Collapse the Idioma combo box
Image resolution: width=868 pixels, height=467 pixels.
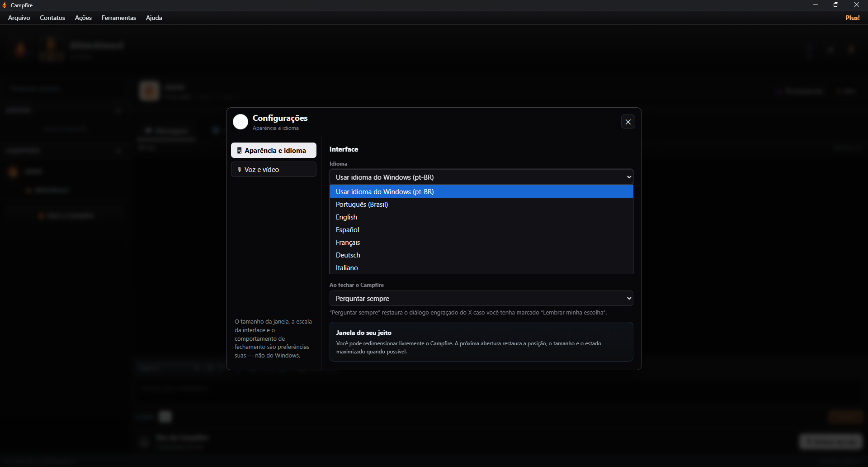(481, 177)
